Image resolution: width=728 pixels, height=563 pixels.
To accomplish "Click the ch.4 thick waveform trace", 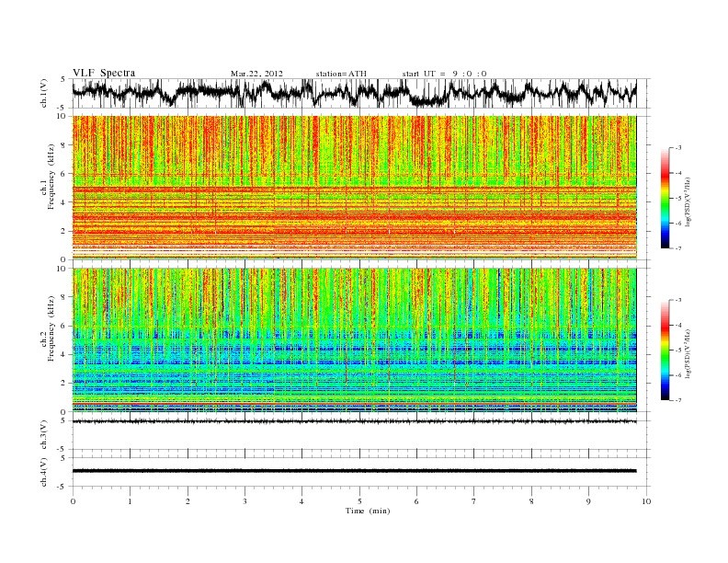I will 354,471.
